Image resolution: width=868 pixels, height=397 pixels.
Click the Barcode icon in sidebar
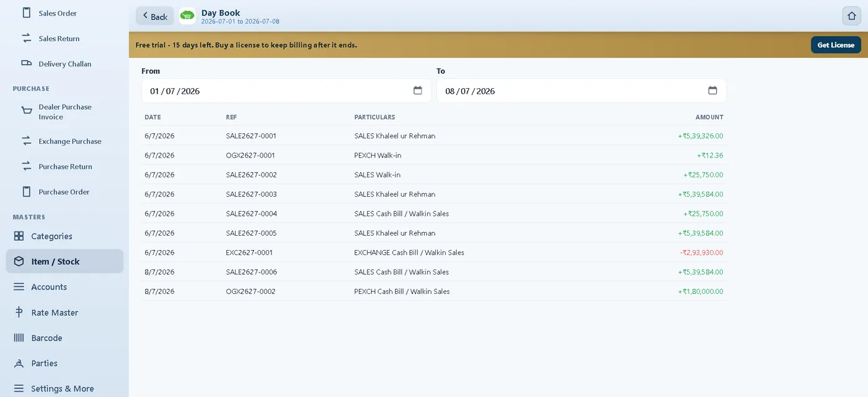click(x=19, y=337)
